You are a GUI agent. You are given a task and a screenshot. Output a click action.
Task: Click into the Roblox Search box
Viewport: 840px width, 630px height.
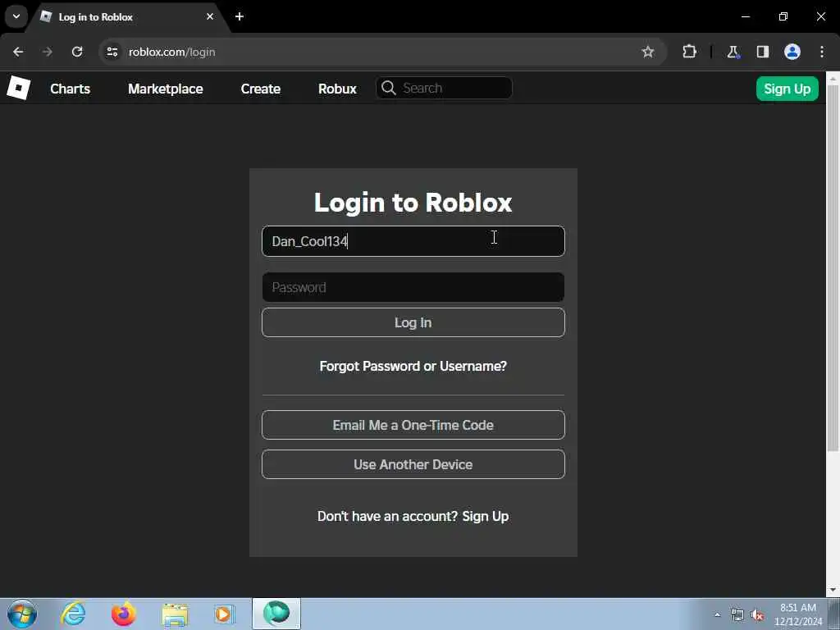[444, 88]
